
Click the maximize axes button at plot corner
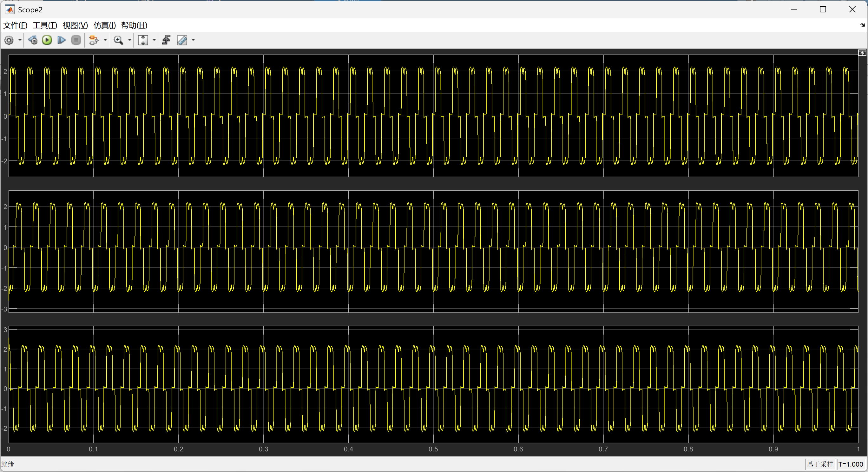(x=862, y=53)
